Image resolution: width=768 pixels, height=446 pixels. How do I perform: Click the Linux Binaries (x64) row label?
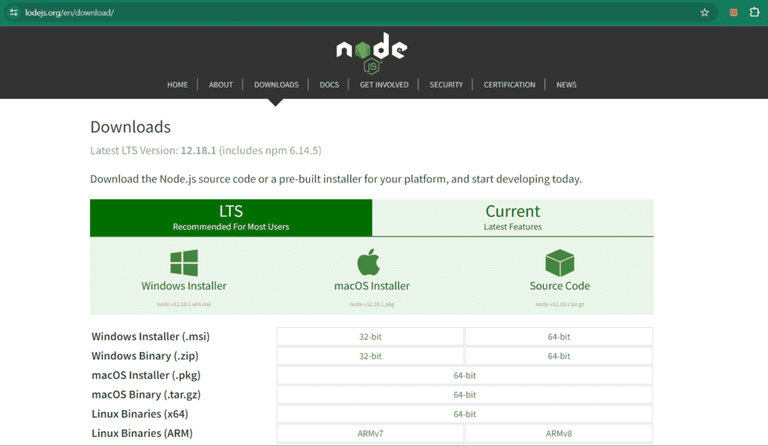(x=140, y=414)
